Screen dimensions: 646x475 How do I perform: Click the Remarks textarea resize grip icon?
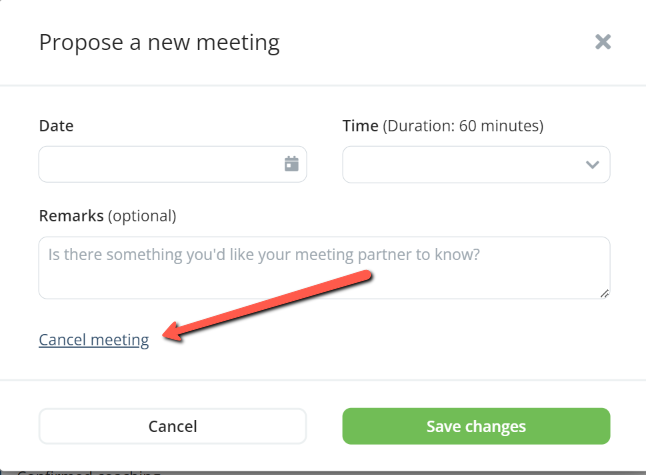604,294
